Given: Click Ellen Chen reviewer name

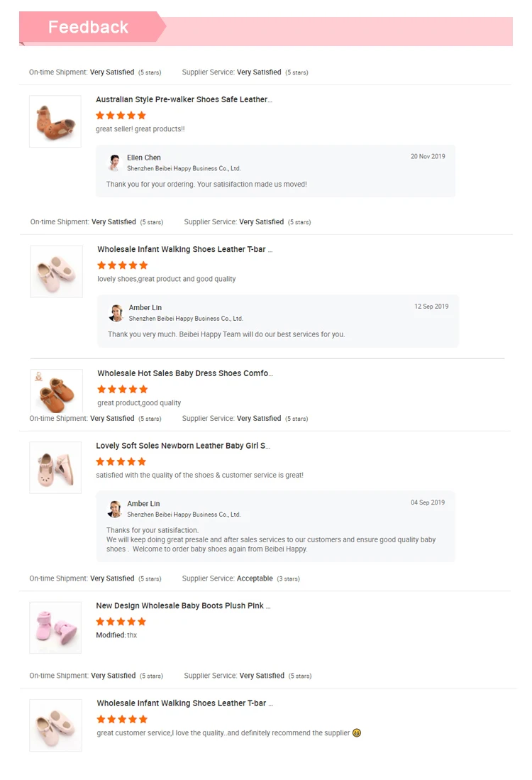Looking at the screenshot, I should point(144,158).
